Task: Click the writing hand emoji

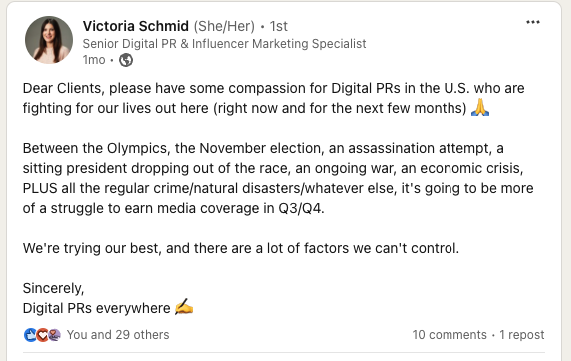Action: point(184,307)
